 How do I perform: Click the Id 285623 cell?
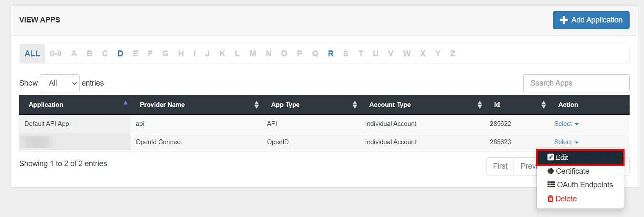click(517, 142)
